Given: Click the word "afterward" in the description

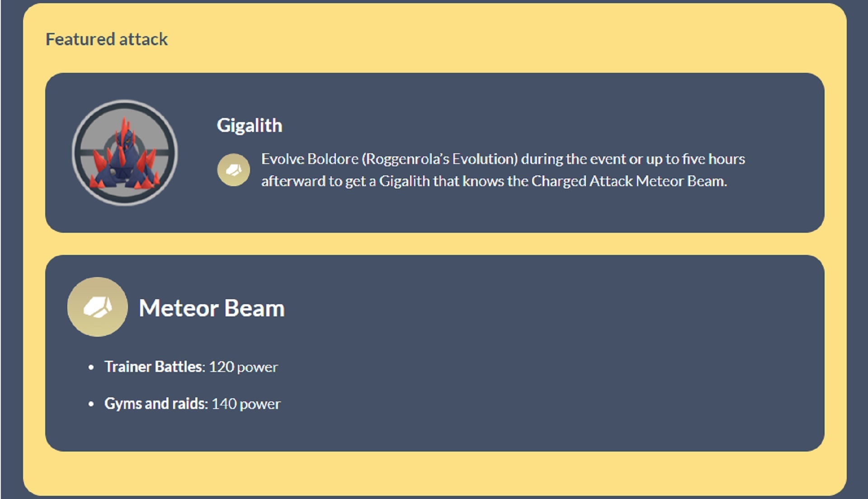Looking at the screenshot, I should tap(293, 181).
